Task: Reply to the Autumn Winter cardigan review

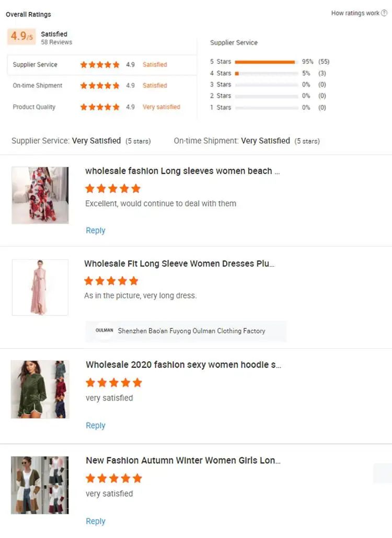Action: pos(95,521)
